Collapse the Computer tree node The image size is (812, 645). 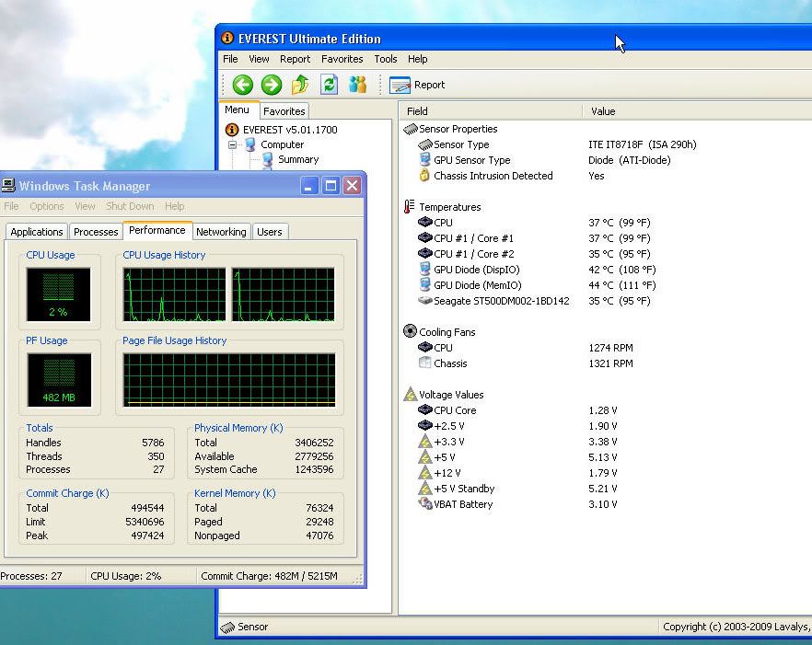click(x=233, y=145)
